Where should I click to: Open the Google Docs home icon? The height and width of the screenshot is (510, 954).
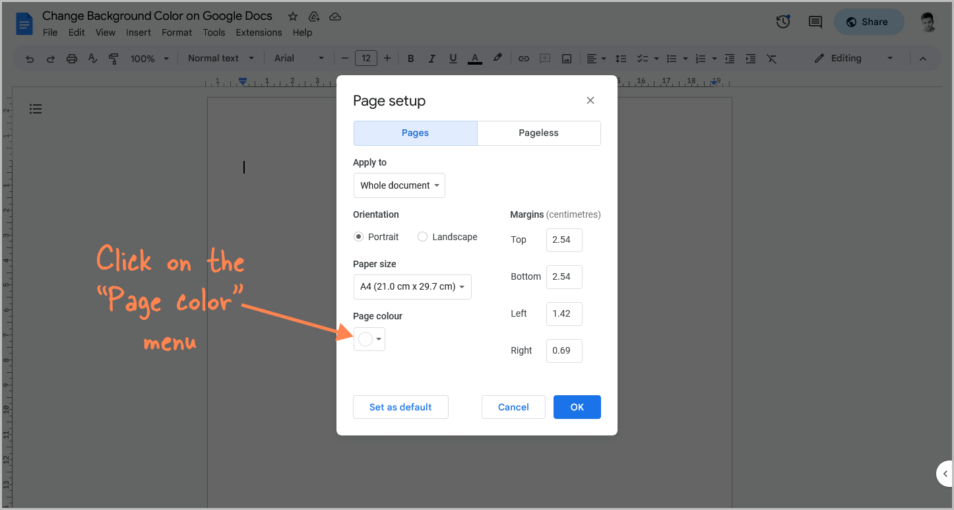tap(24, 24)
